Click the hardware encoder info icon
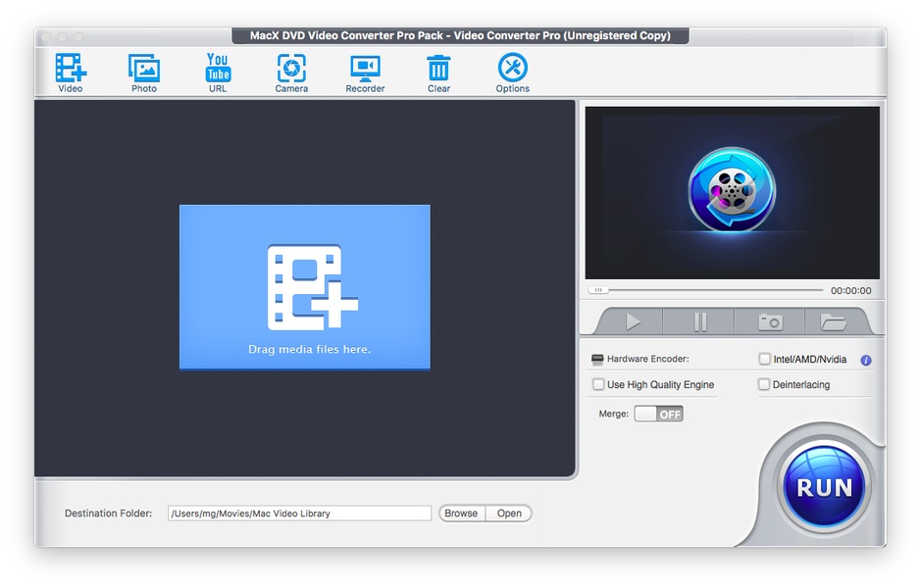 [x=866, y=361]
